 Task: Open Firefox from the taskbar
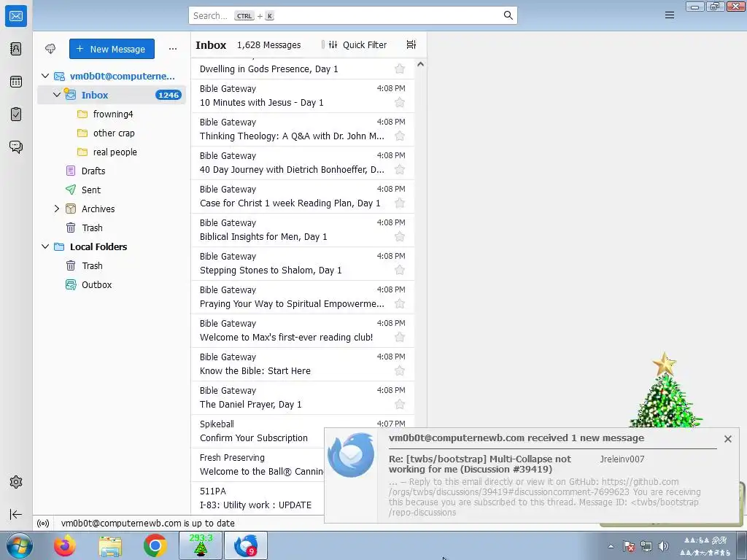[x=64, y=545]
